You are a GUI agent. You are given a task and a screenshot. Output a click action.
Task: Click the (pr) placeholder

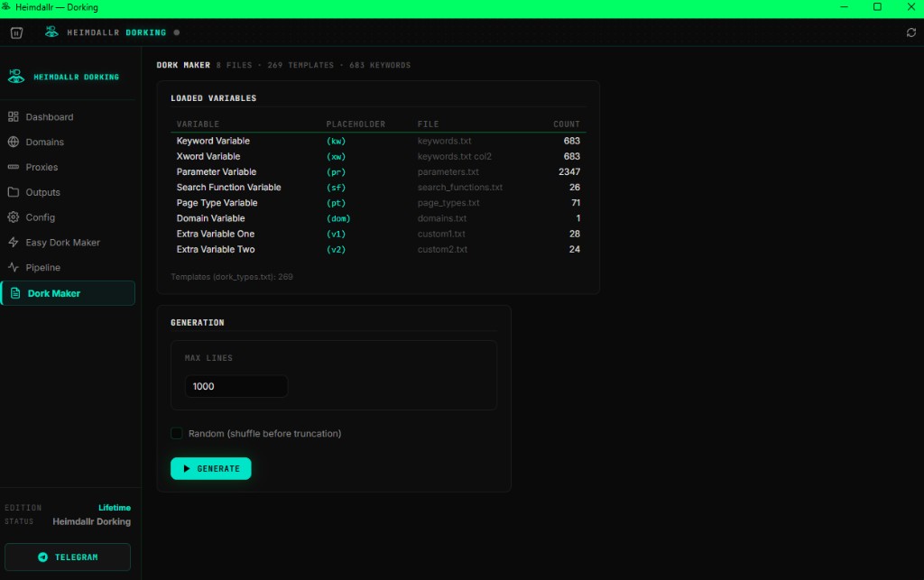click(336, 172)
